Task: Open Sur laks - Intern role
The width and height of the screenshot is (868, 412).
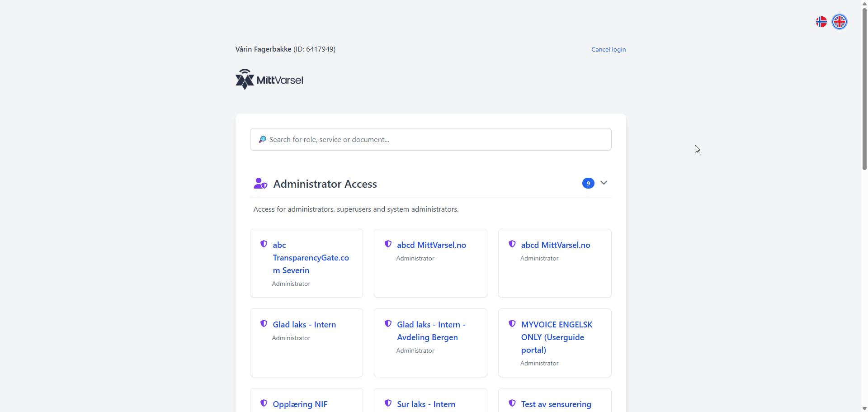Action: click(426, 404)
